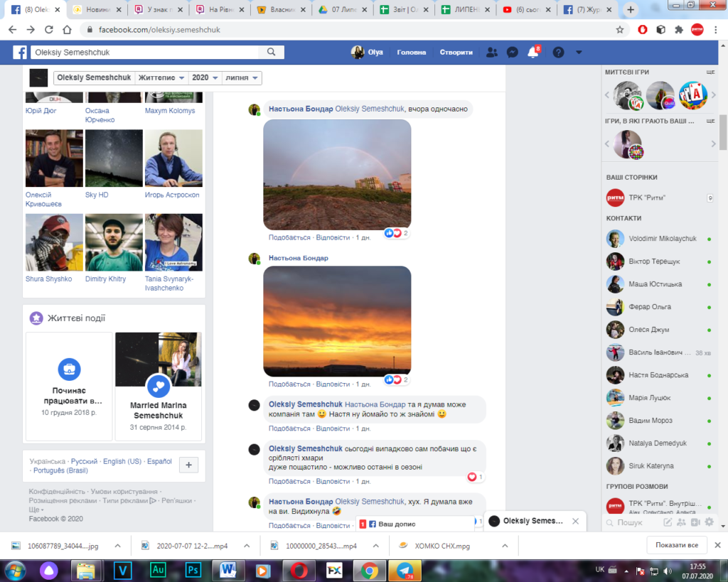Open the липня month dropdown

coord(242,77)
